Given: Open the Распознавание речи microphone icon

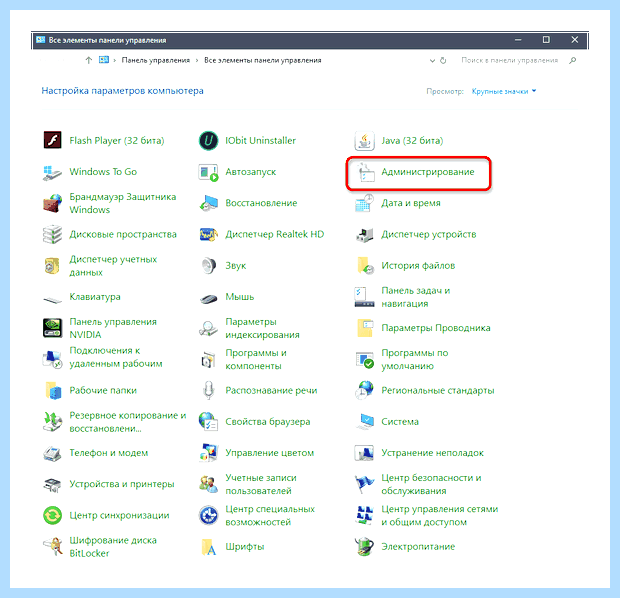Looking at the screenshot, I should [x=208, y=391].
